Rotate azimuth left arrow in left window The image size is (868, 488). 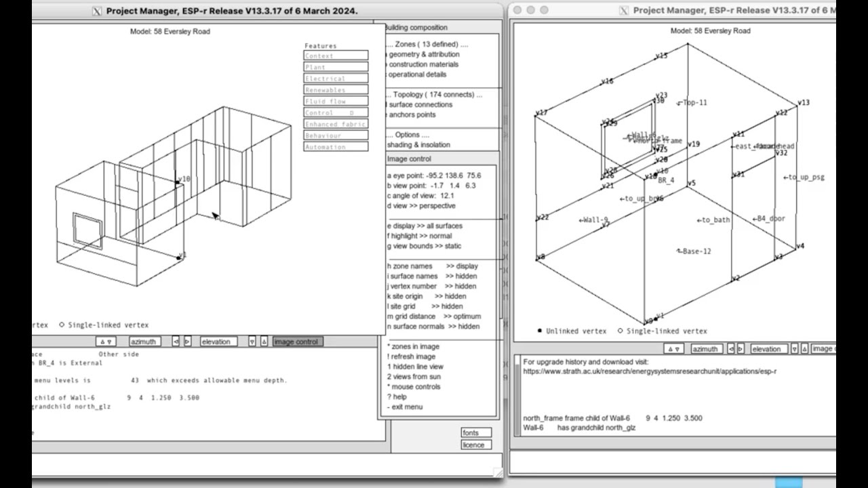(x=176, y=342)
